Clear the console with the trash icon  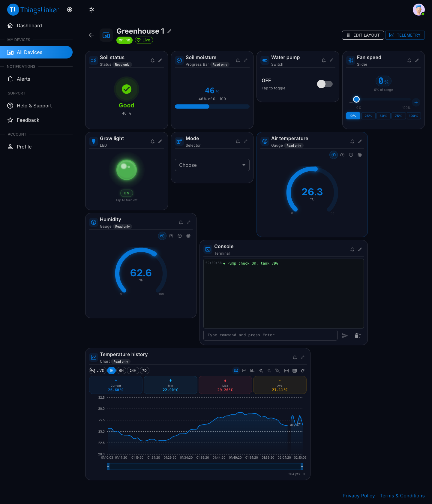[x=358, y=335]
